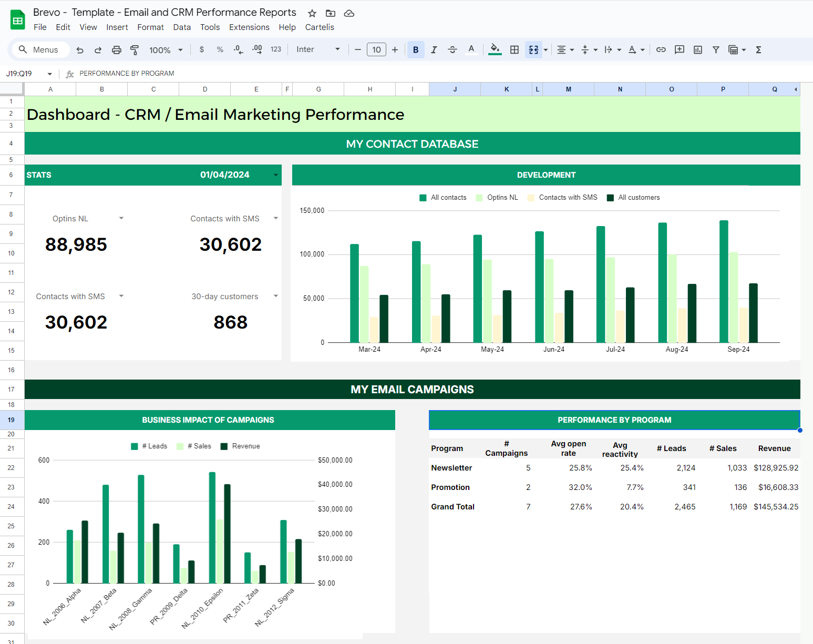Click the Menus search box

point(41,49)
